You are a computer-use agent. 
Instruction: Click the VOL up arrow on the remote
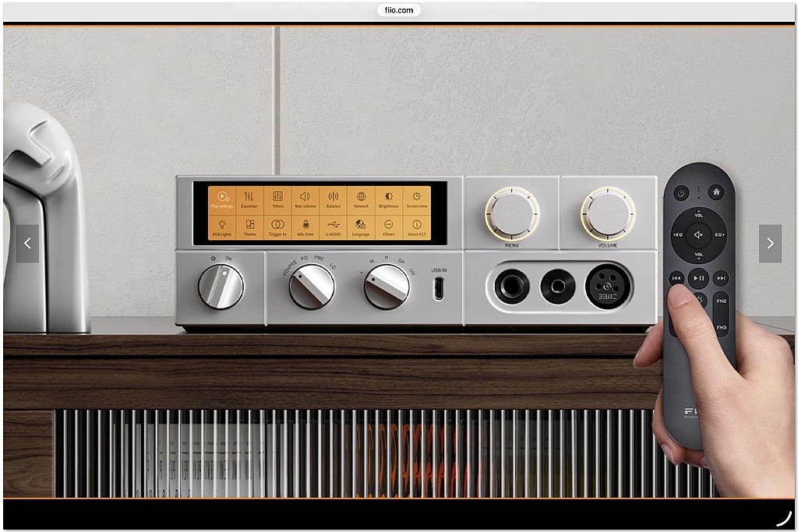click(699, 213)
